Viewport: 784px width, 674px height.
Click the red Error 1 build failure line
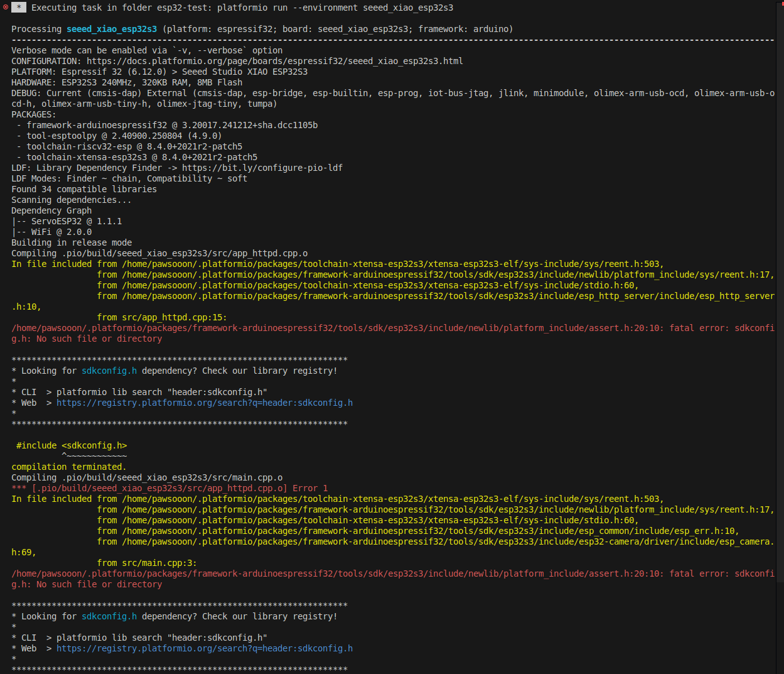169,488
